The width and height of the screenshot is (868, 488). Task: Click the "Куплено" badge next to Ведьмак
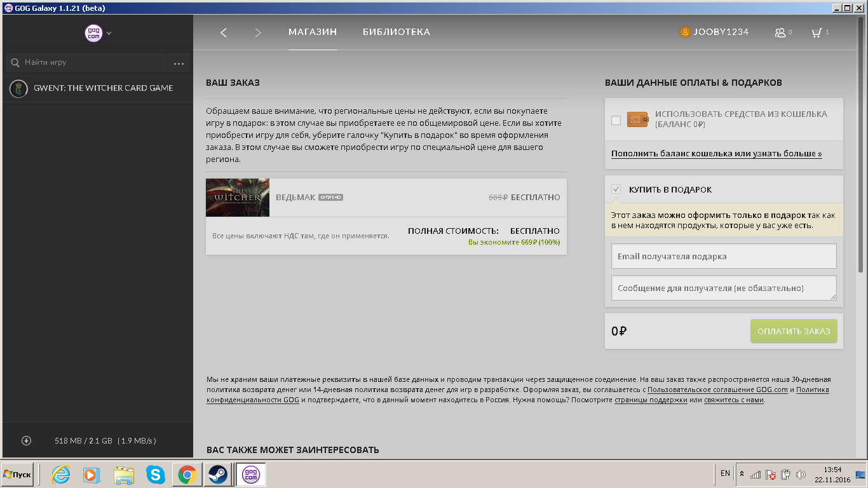tap(330, 198)
